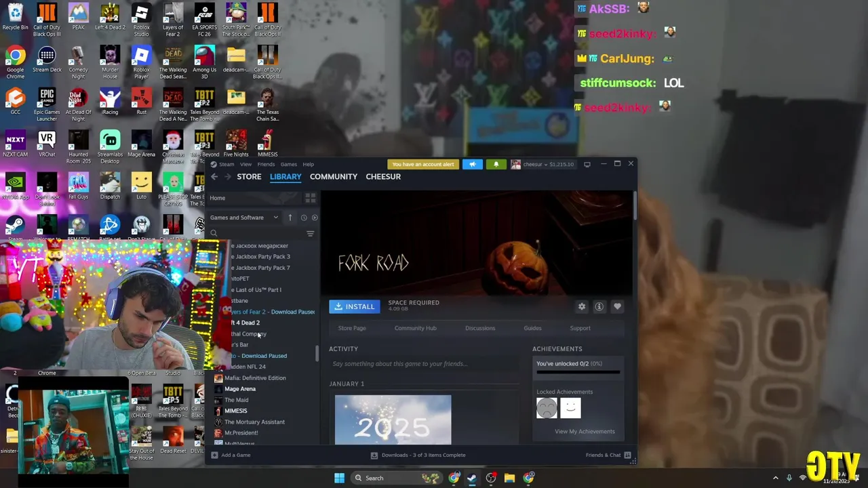
Task: Select the LIBRARY tab
Action: click(285, 177)
